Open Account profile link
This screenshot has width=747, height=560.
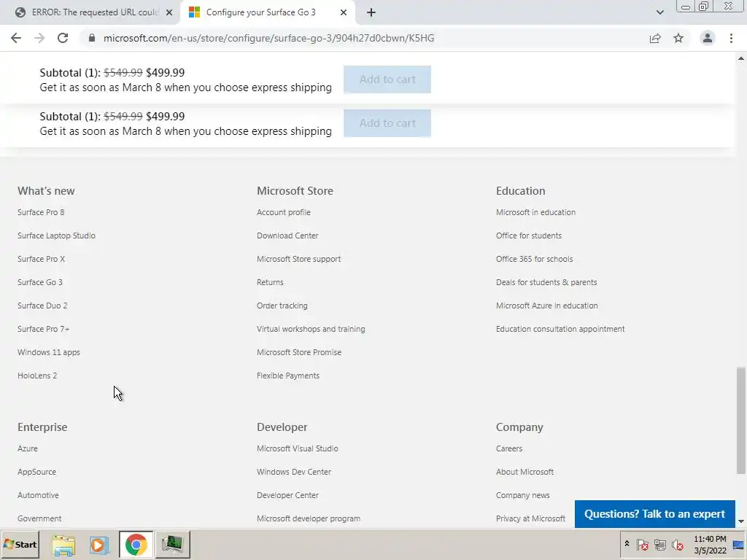click(284, 212)
